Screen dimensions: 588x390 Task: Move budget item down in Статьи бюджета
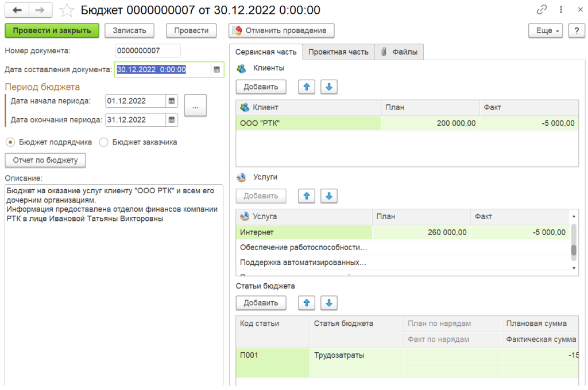[x=329, y=303]
